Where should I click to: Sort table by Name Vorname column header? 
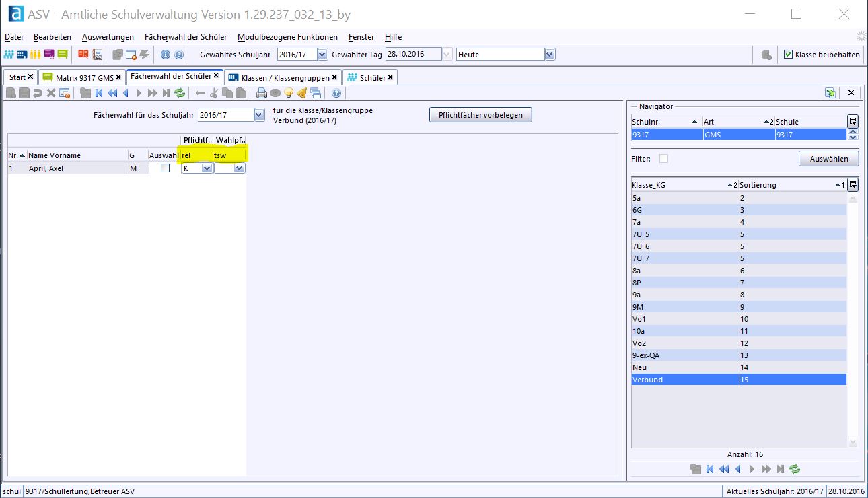pyautogui.click(x=77, y=155)
